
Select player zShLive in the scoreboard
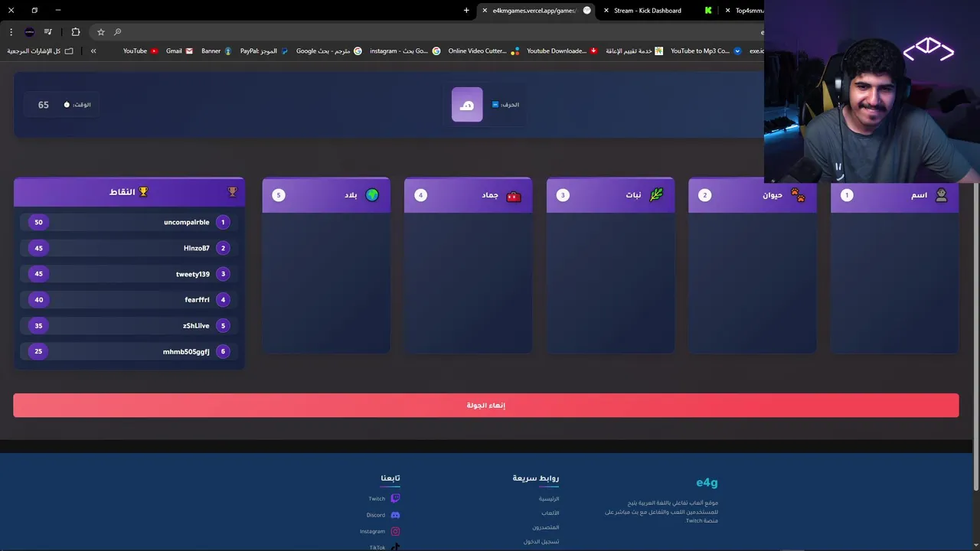[x=129, y=326]
